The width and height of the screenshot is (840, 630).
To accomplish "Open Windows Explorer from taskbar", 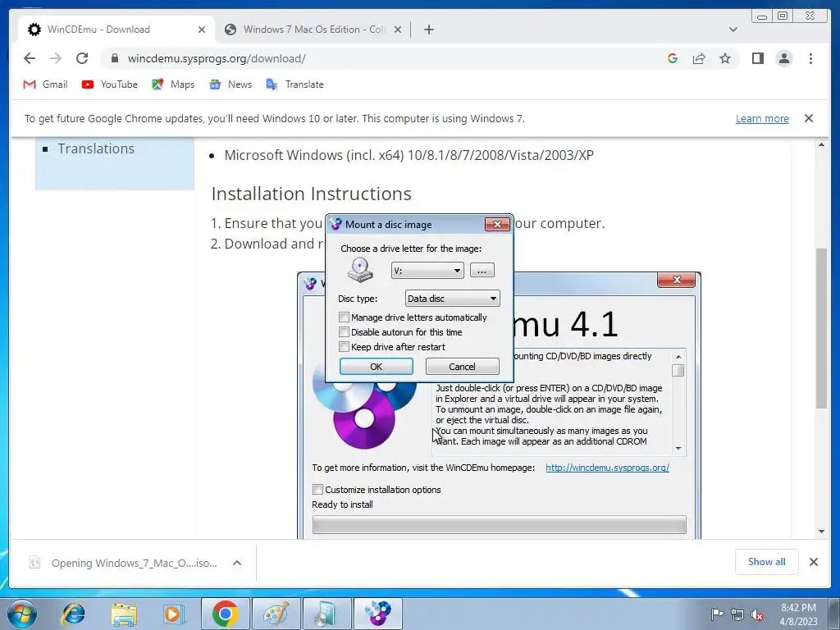I will tap(123, 614).
